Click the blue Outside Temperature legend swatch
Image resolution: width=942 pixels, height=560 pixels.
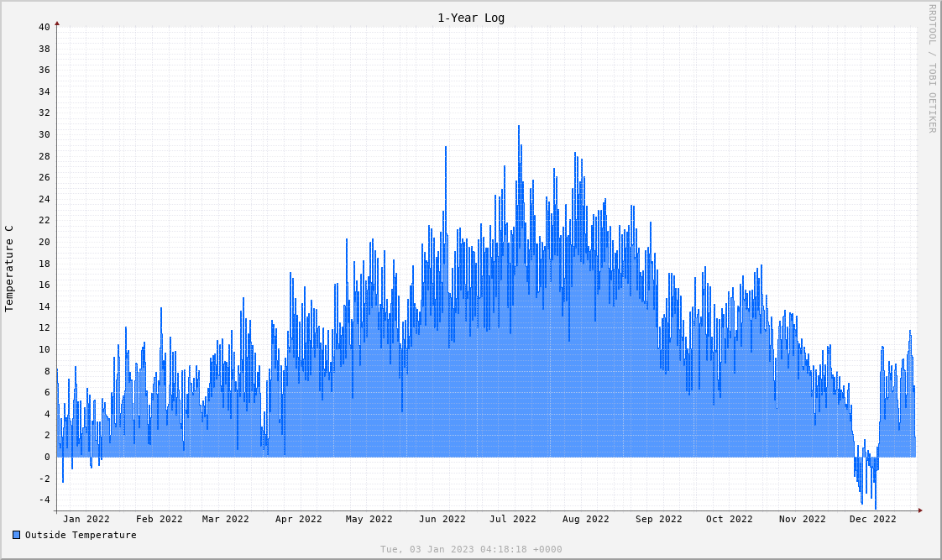16,535
